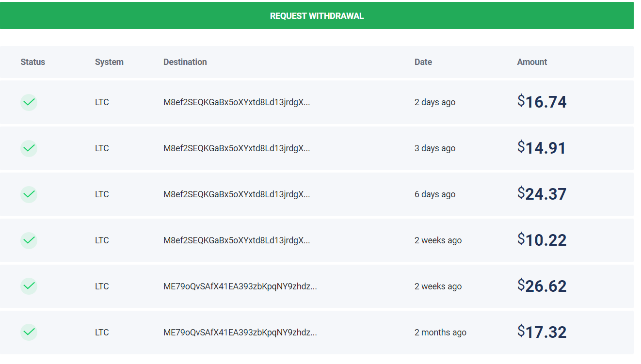641x364 pixels.
Task: Click the Date column header
Action: point(423,62)
